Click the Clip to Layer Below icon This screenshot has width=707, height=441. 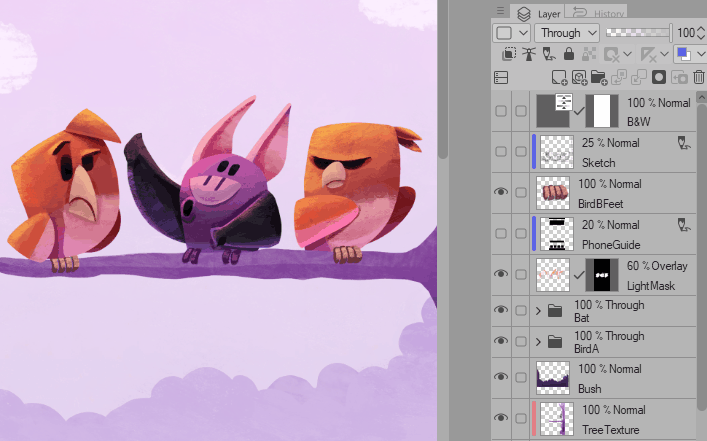coord(509,54)
